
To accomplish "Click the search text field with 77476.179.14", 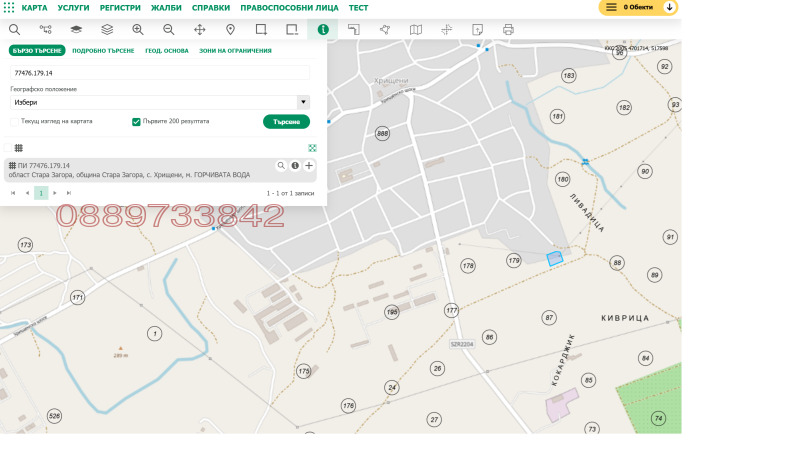I will pos(160,73).
